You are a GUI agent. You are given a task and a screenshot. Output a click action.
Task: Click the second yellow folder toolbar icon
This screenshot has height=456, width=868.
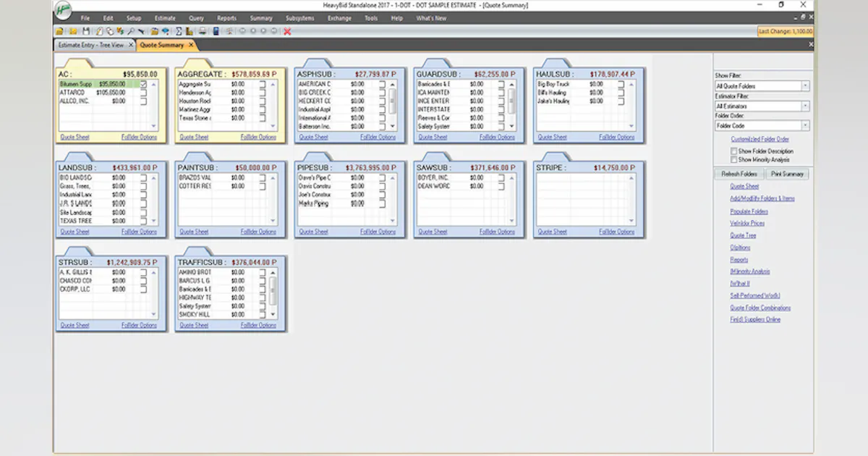(73, 31)
